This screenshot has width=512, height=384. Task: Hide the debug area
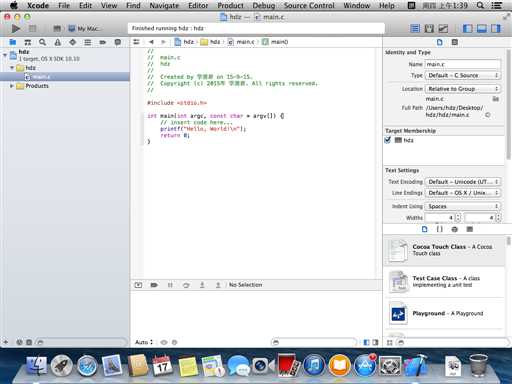coord(138,285)
